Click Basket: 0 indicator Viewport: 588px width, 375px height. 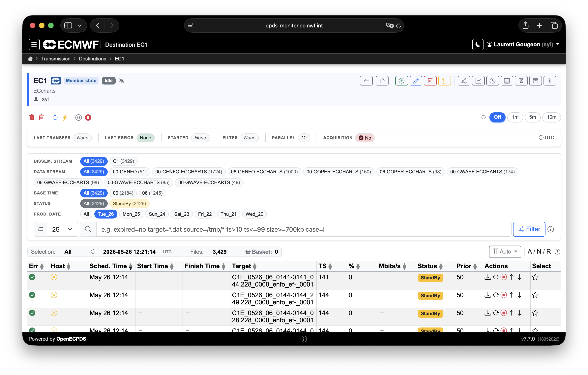[262, 252]
